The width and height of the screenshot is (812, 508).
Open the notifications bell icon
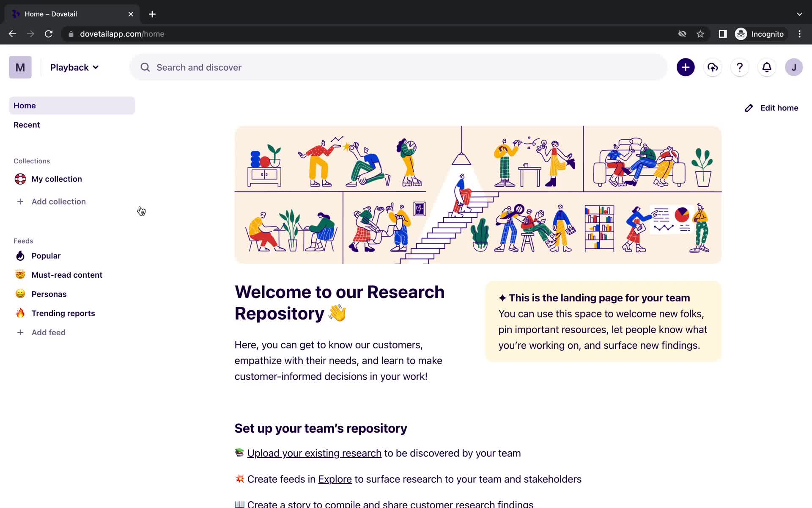tap(766, 67)
